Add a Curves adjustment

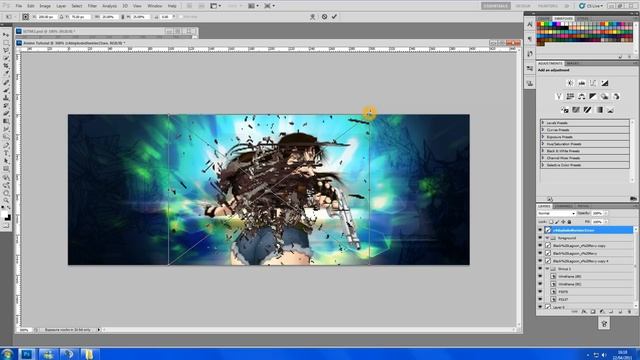pyautogui.click(x=593, y=83)
